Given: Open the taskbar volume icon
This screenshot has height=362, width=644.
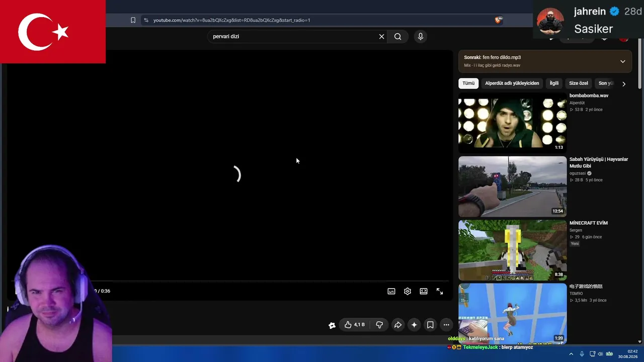Looking at the screenshot, I should (x=600, y=354).
